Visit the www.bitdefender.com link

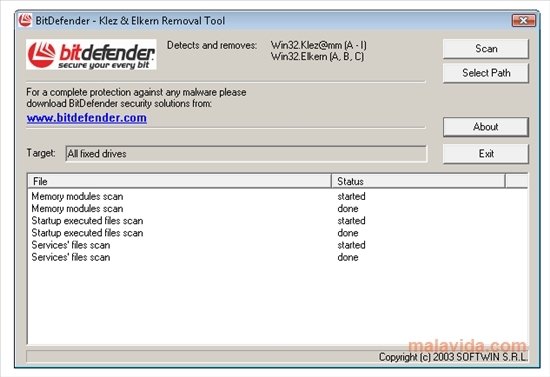(x=87, y=118)
